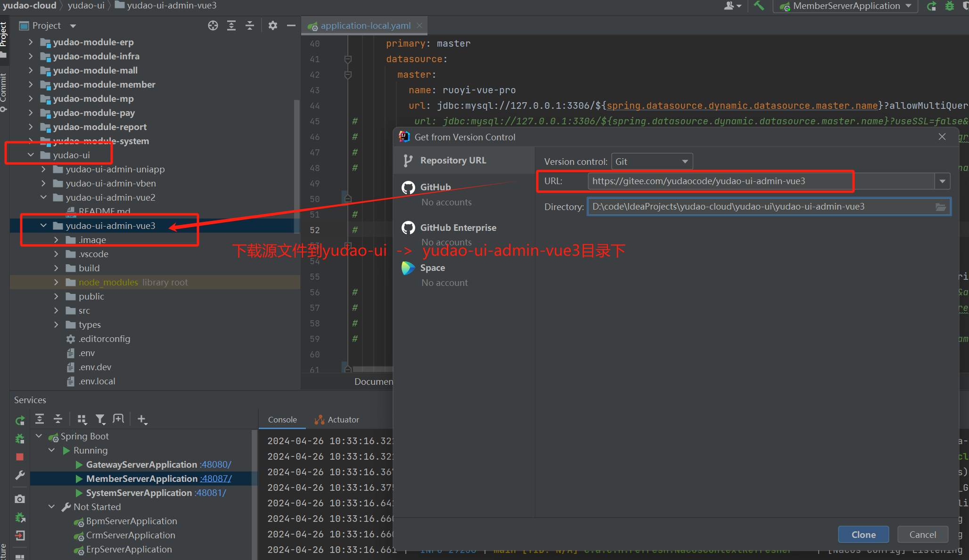Click Open in New Tab icon in Services
Image resolution: width=969 pixels, height=560 pixels.
click(x=118, y=419)
